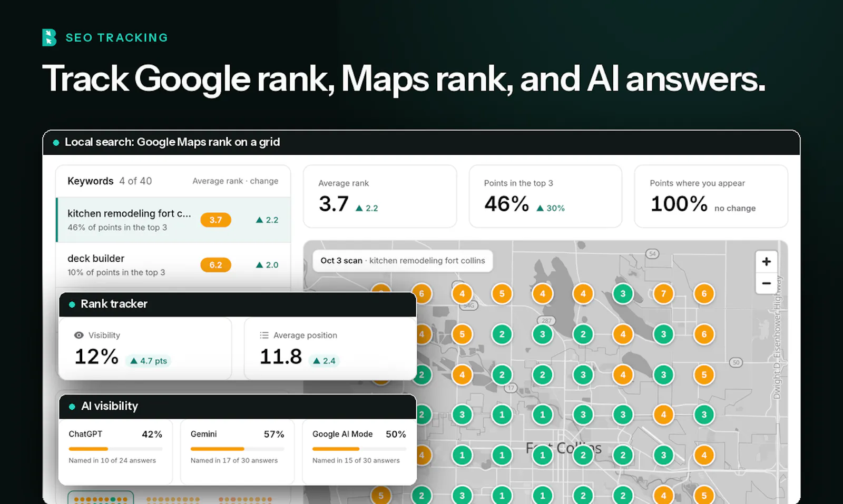This screenshot has height=504, width=843.
Task: Open the Google AI Mode 50% card
Action: [359, 451]
